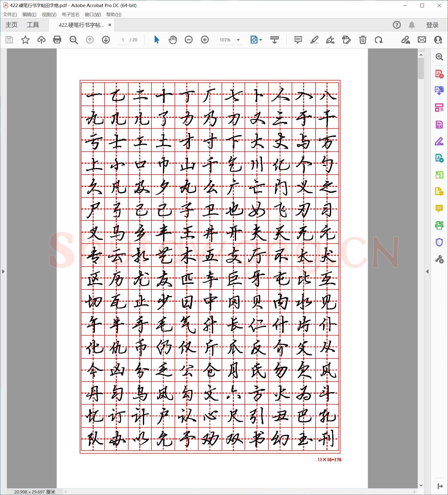This screenshot has height=495, width=448.
Task: Rotate the page with rotate icon
Action: (378, 40)
